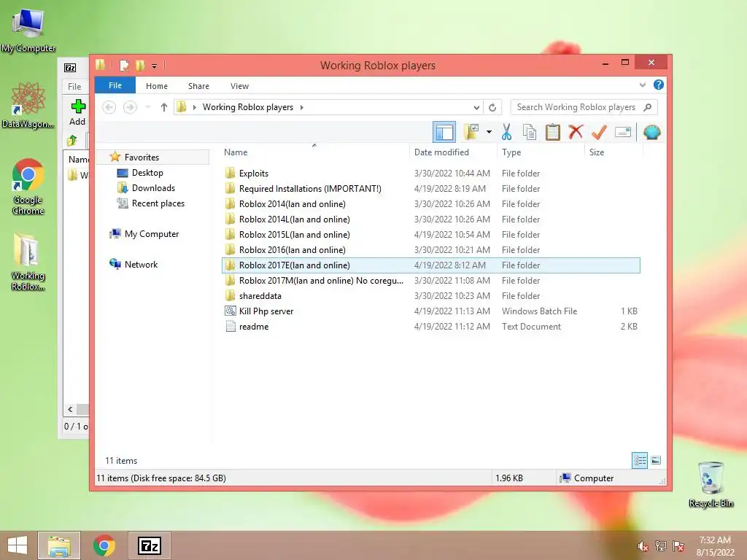Sort by the Type column header
747x560 pixels.
pos(541,152)
